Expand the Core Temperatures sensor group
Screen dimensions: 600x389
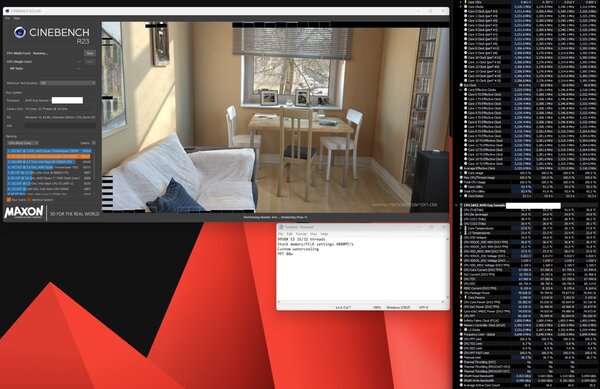461,228
